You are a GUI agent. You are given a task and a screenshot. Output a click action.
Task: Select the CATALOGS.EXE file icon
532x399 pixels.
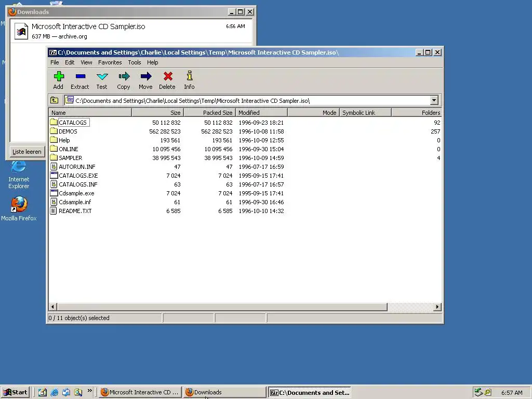(x=54, y=175)
